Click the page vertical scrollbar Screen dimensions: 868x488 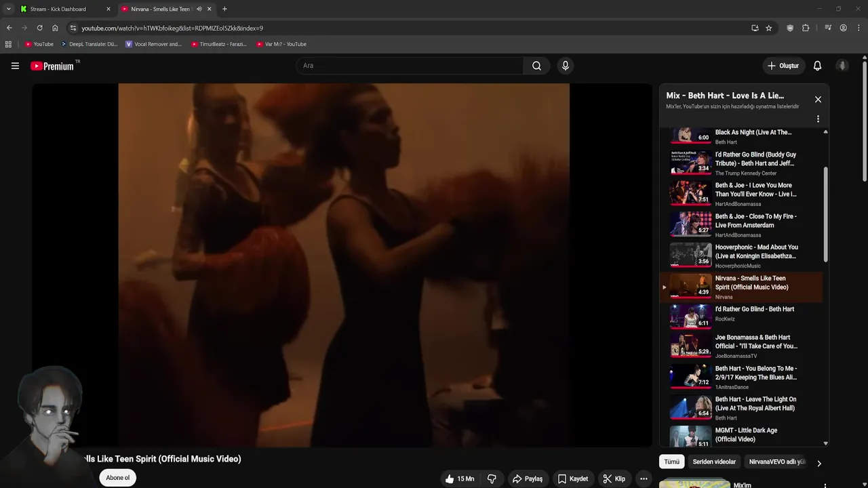865,122
